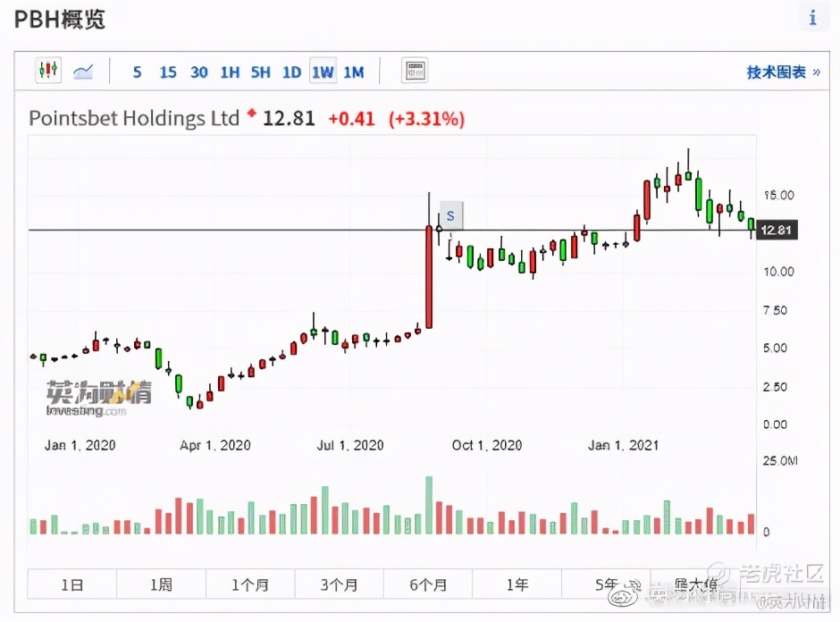This screenshot has width=840, height=622.
Task: Show the 1年 range
Action: pyautogui.click(x=517, y=584)
